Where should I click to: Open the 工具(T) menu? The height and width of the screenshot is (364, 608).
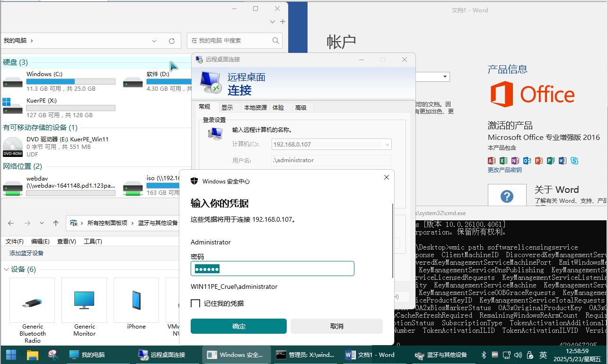click(93, 242)
